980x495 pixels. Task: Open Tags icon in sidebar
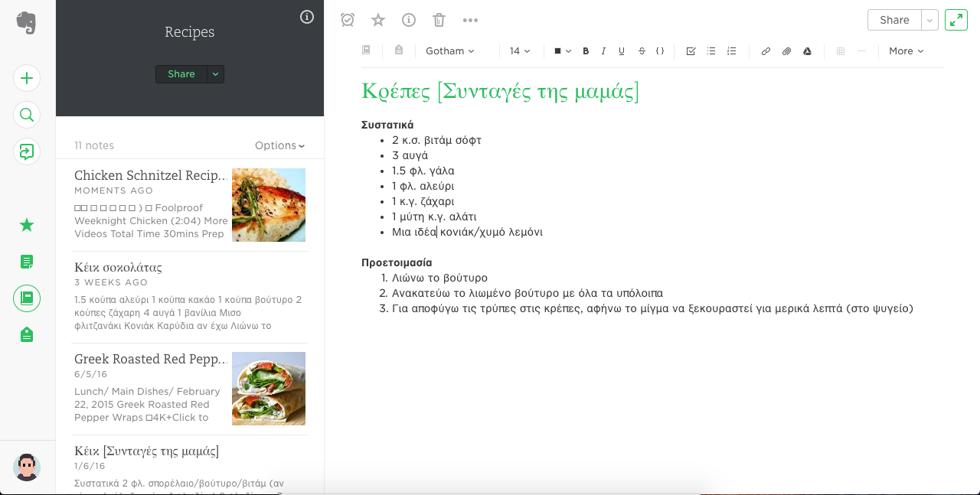pos(27,334)
